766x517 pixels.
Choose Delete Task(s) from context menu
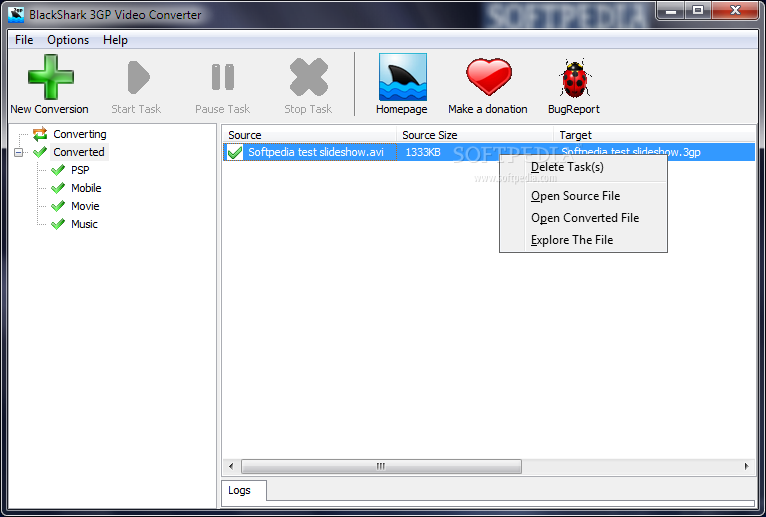point(583,167)
